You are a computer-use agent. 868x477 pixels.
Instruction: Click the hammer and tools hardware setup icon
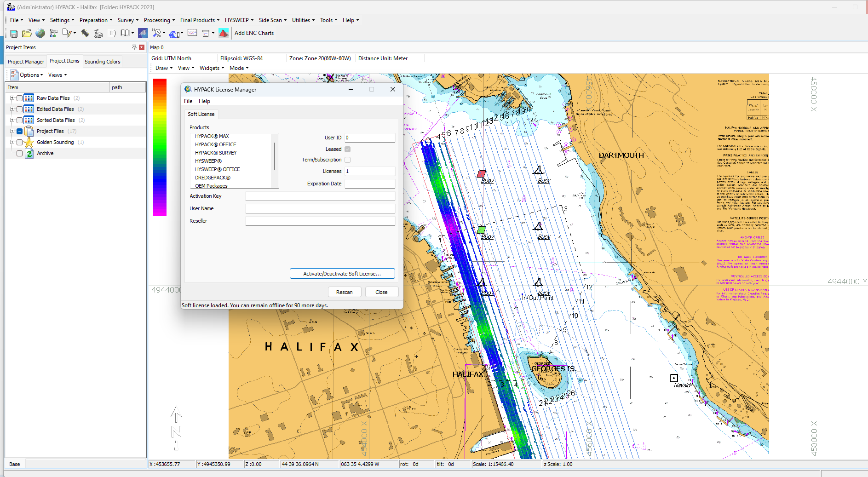click(x=54, y=33)
